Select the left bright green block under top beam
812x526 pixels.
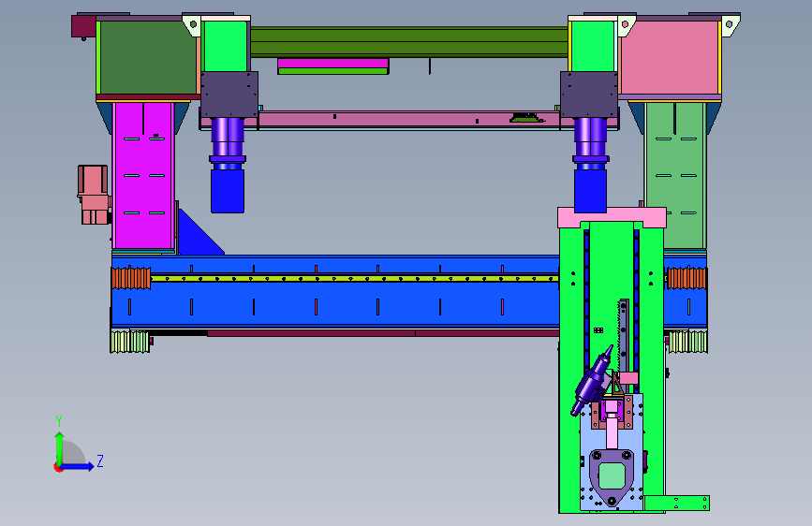coord(226,46)
